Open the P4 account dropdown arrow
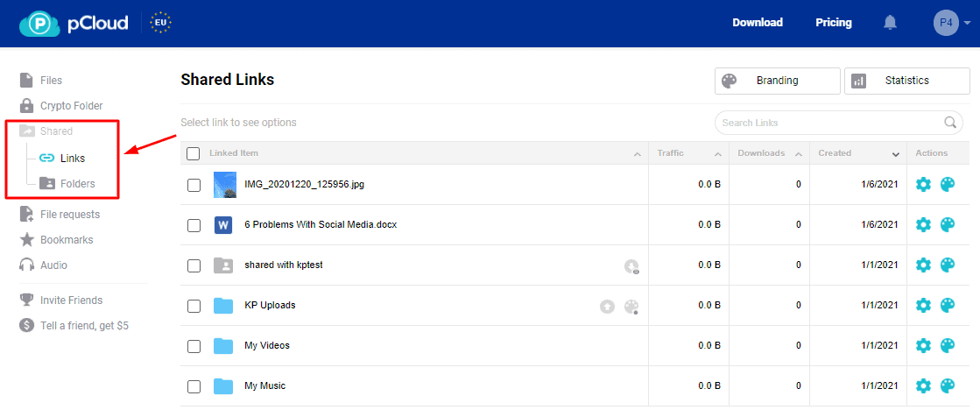Image resolution: width=980 pixels, height=410 pixels. pyautogui.click(x=967, y=24)
